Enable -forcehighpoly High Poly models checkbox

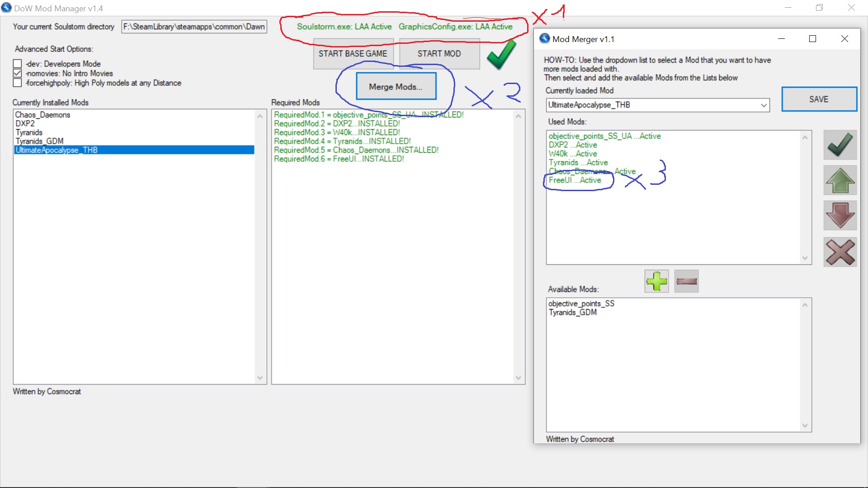tap(17, 83)
